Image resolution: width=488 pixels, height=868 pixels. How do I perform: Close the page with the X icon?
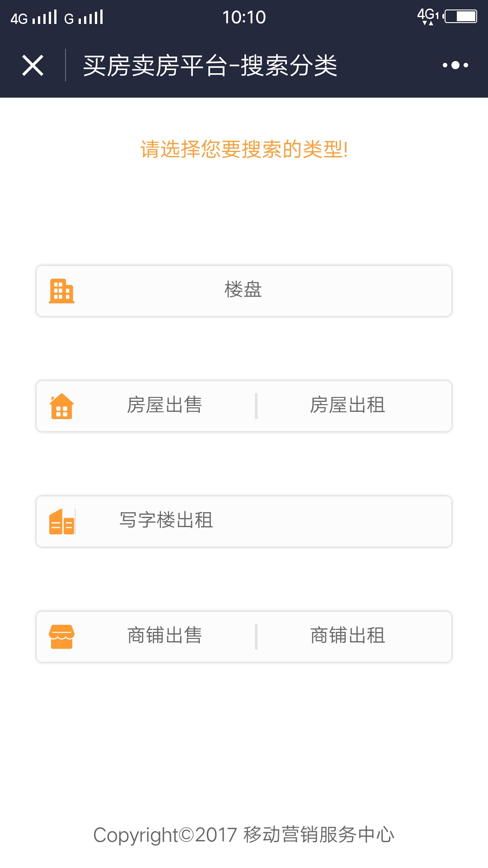(x=33, y=65)
